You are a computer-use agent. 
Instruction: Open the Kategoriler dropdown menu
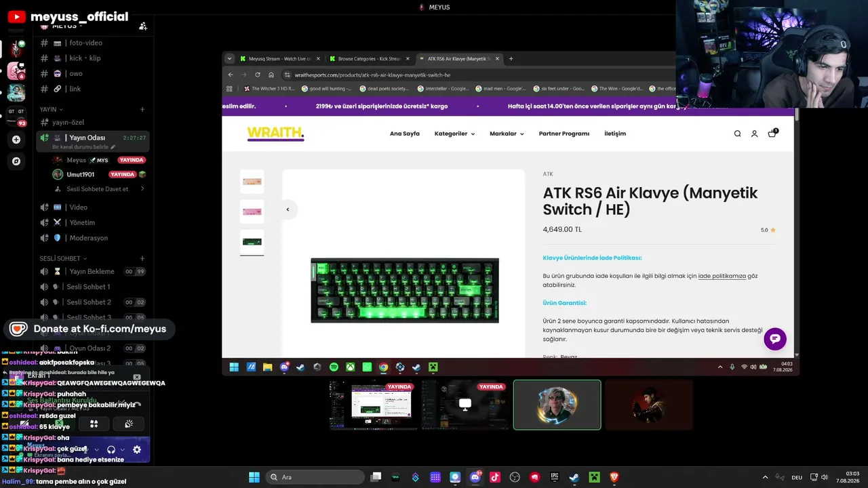click(x=454, y=134)
